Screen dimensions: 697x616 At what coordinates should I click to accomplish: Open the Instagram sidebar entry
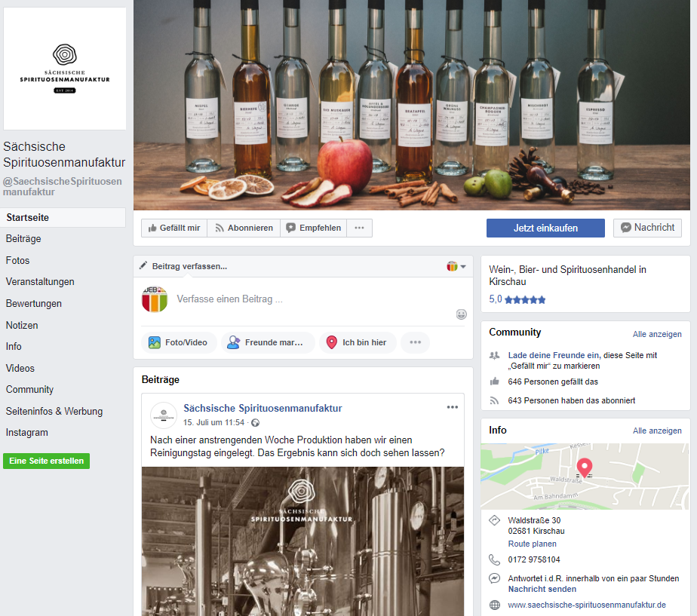pos(26,433)
